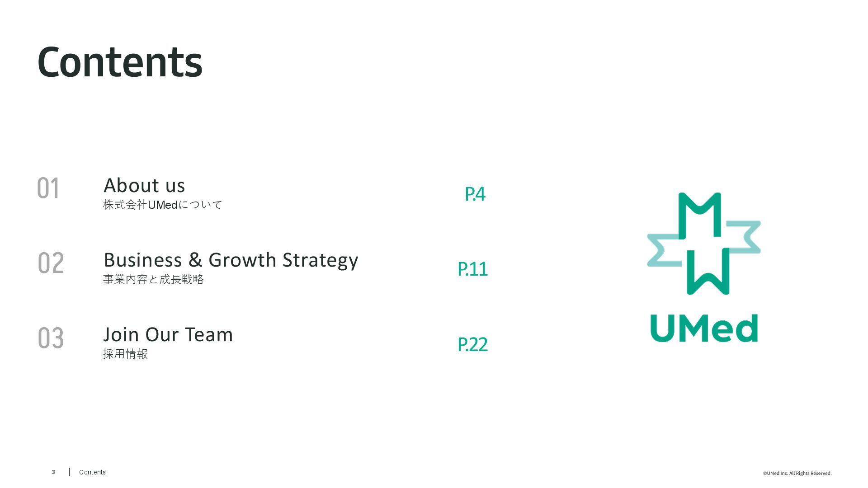The height and width of the screenshot is (488, 868).
Task: Click the section number 02
Action: (51, 263)
